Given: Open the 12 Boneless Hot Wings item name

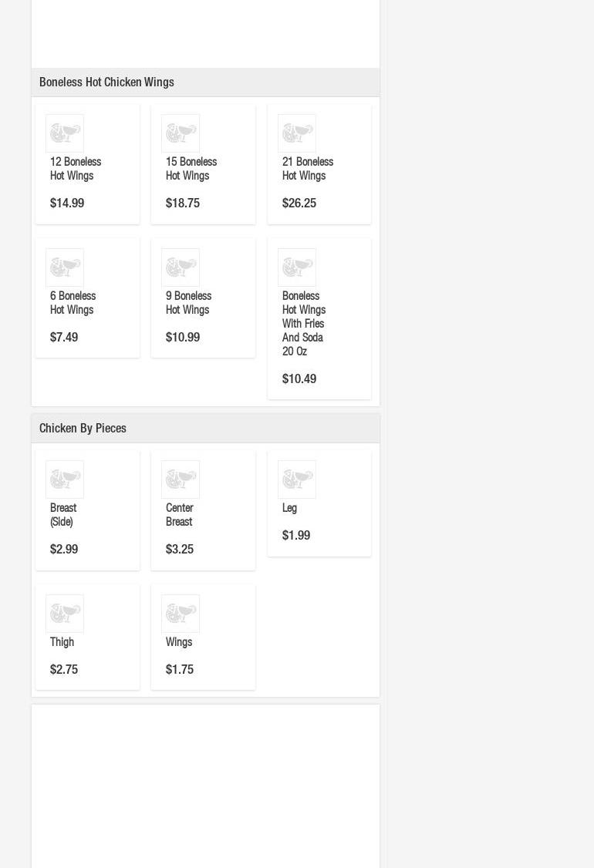Looking at the screenshot, I should coord(75,169).
